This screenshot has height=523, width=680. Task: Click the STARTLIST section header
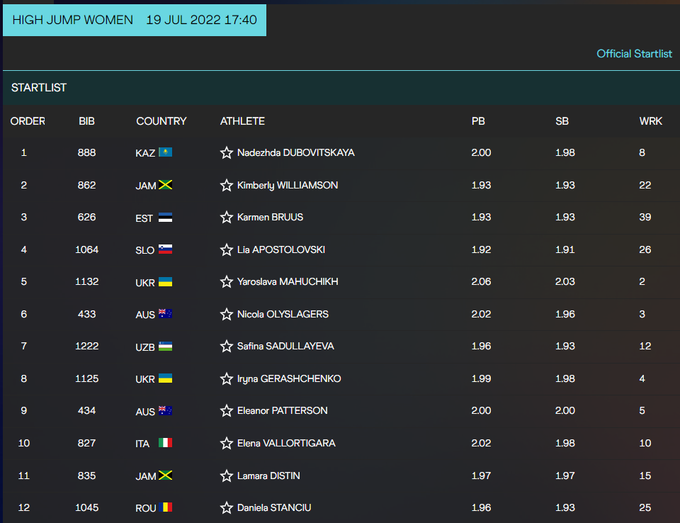coord(39,88)
